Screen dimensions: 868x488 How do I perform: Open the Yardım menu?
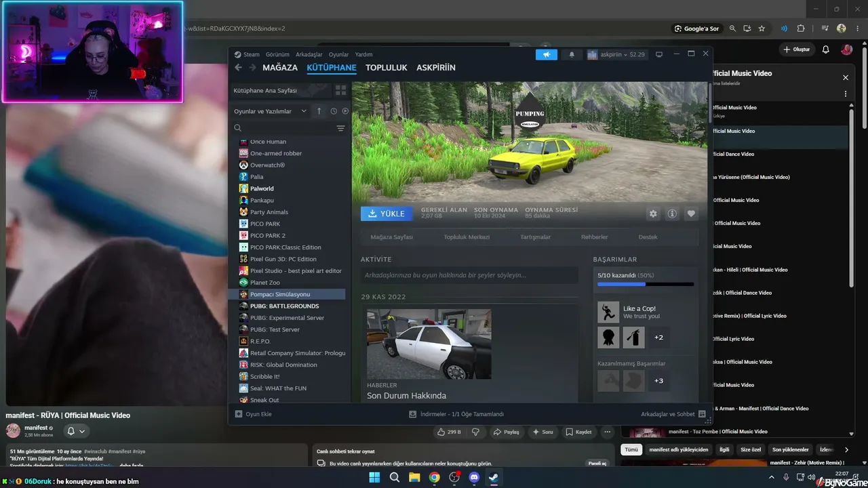point(364,54)
